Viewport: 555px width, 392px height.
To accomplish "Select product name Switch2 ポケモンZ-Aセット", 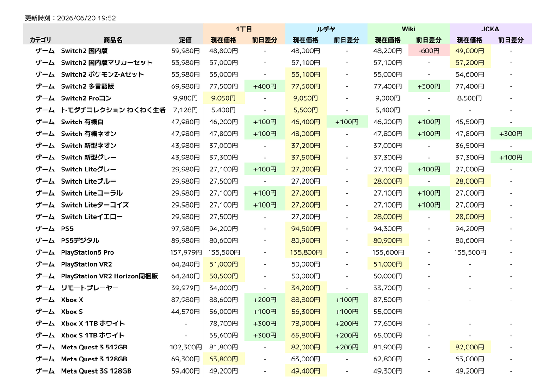I will click(102, 74).
